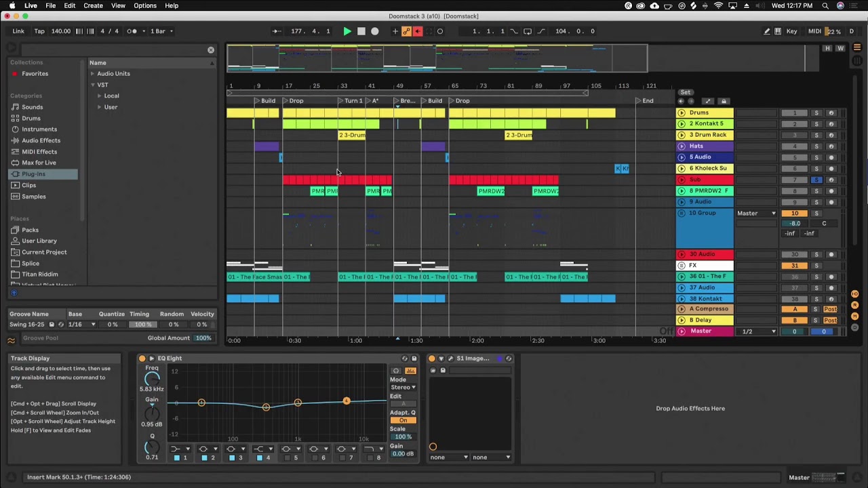Open the View menu

point(118,5)
